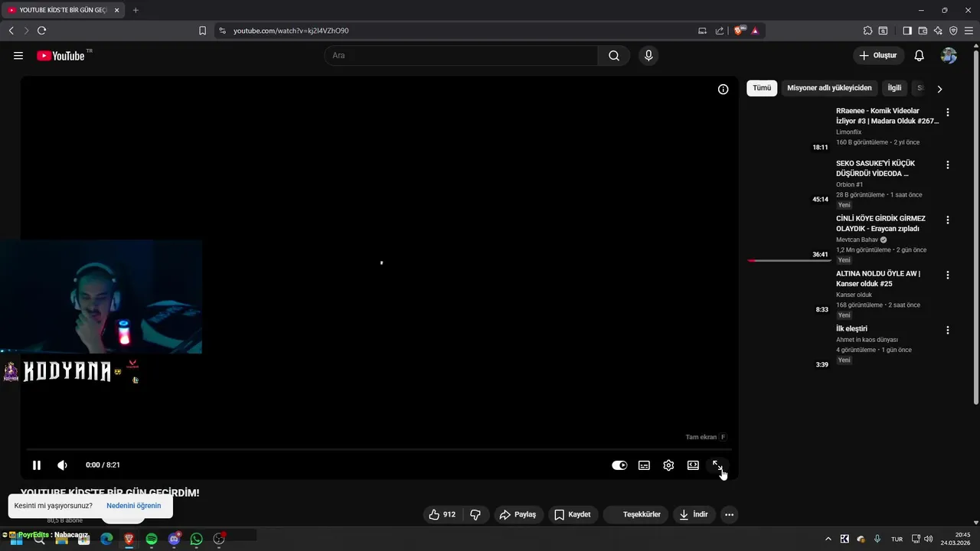Open YouTube notifications bell
This screenshot has height=551, width=980.
coord(920,56)
